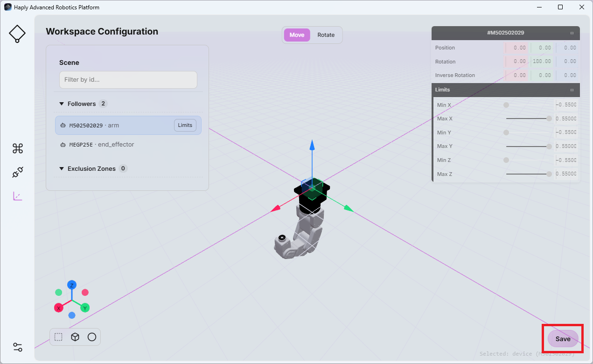Select the MEGP25E end_effector follower
The height and width of the screenshot is (364, 593).
128,145
